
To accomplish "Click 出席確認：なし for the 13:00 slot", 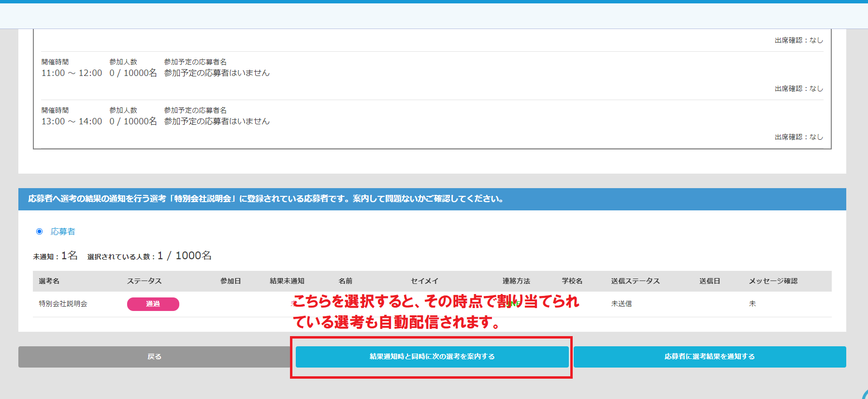I will tap(798, 137).
